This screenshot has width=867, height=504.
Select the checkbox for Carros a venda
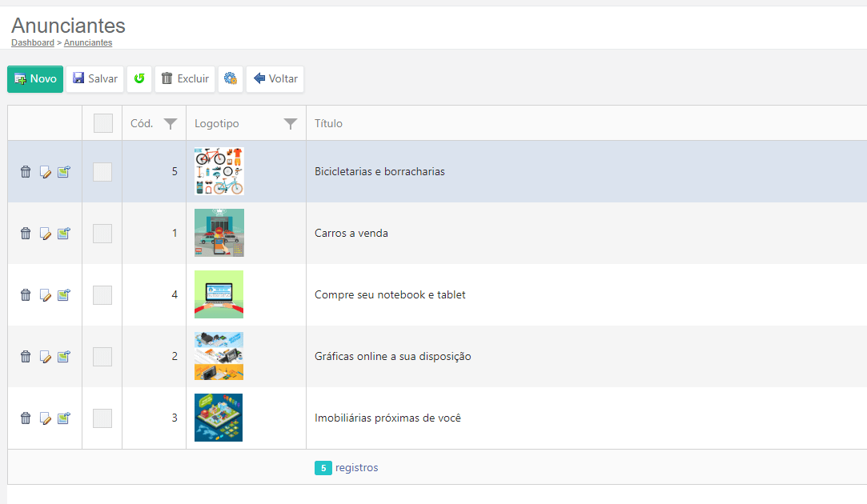[x=102, y=234]
